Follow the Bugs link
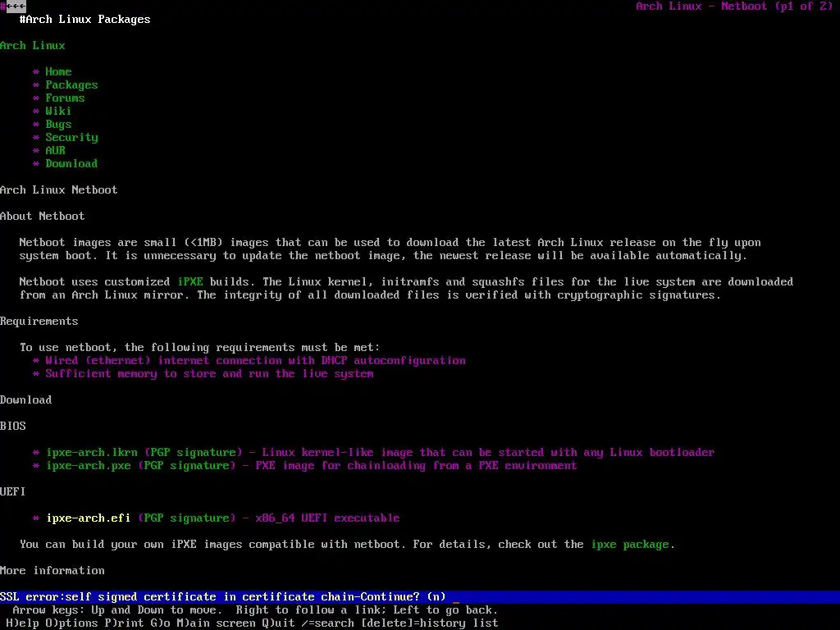 tap(58, 125)
